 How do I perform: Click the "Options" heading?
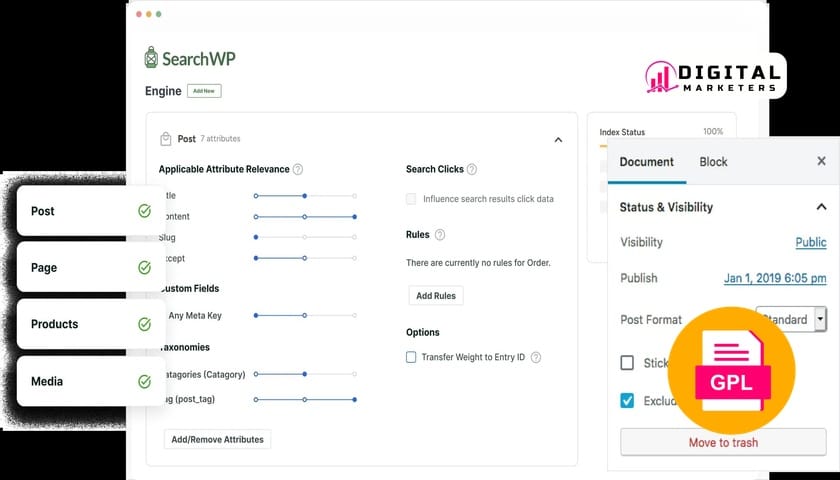point(423,332)
